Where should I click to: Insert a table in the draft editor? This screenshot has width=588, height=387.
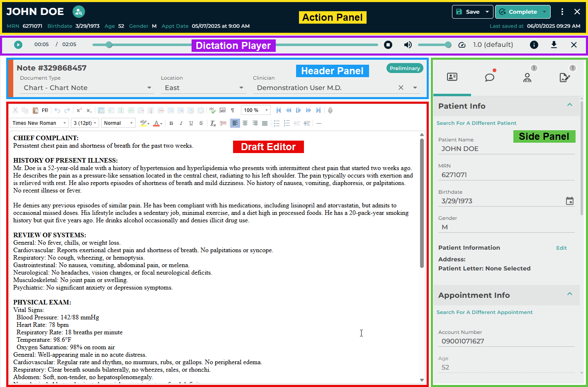pos(101,110)
